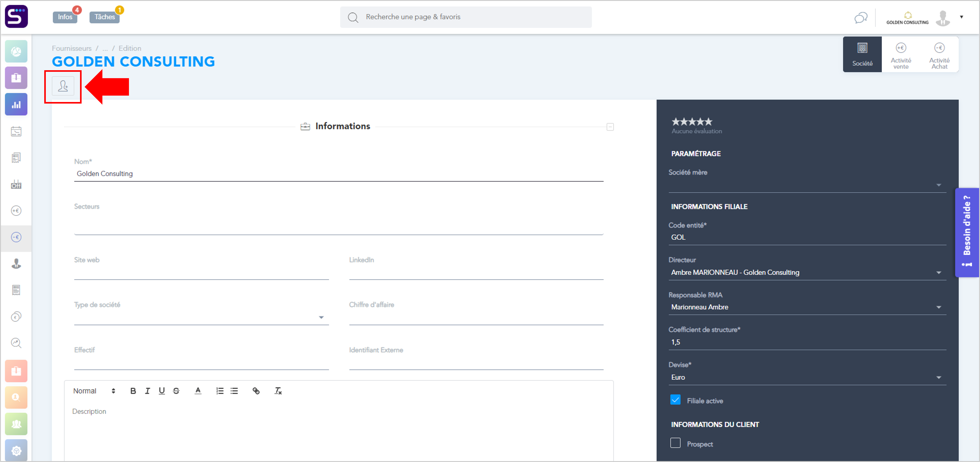Open the user account dropdown arrow
The width and height of the screenshot is (980, 462).
tap(962, 17)
